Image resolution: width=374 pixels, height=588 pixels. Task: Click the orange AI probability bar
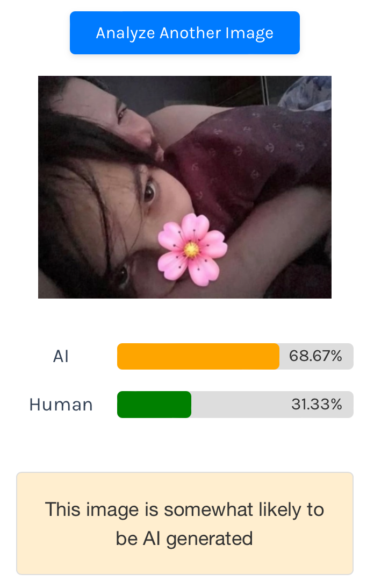click(198, 356)
